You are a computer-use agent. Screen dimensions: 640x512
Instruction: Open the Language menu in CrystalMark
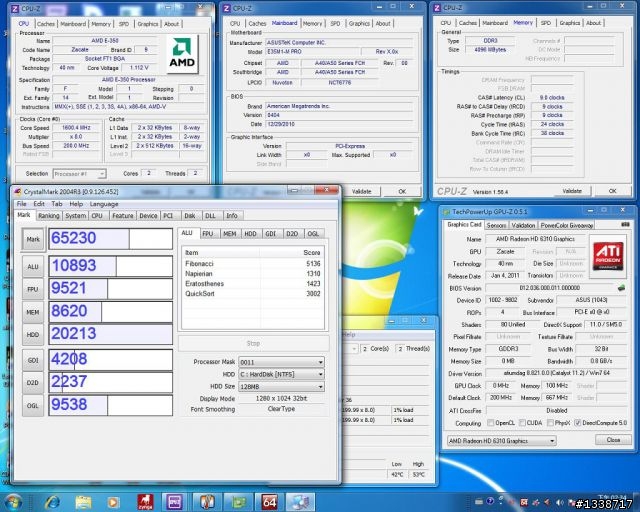tap(104, 204)
